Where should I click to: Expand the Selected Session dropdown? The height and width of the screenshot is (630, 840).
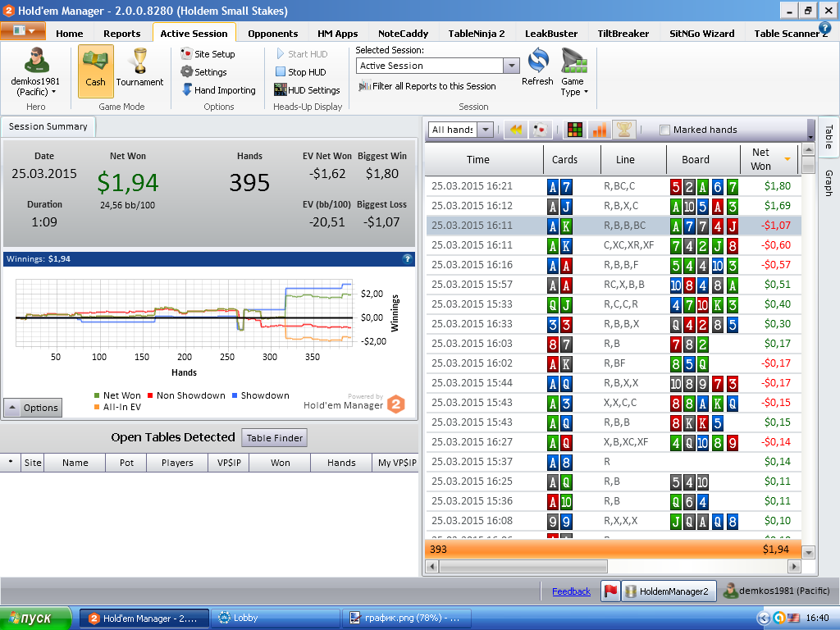pyautogui.click(x=512, y=66)
